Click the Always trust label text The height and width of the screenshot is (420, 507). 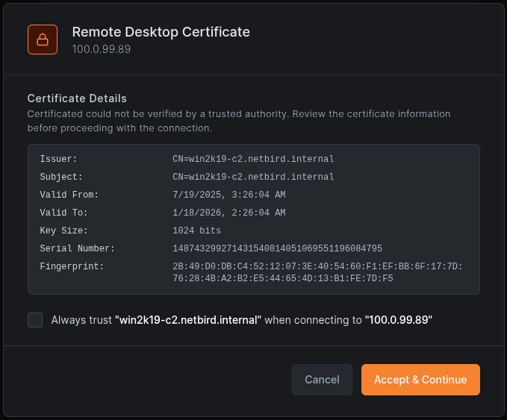point(241,320)
